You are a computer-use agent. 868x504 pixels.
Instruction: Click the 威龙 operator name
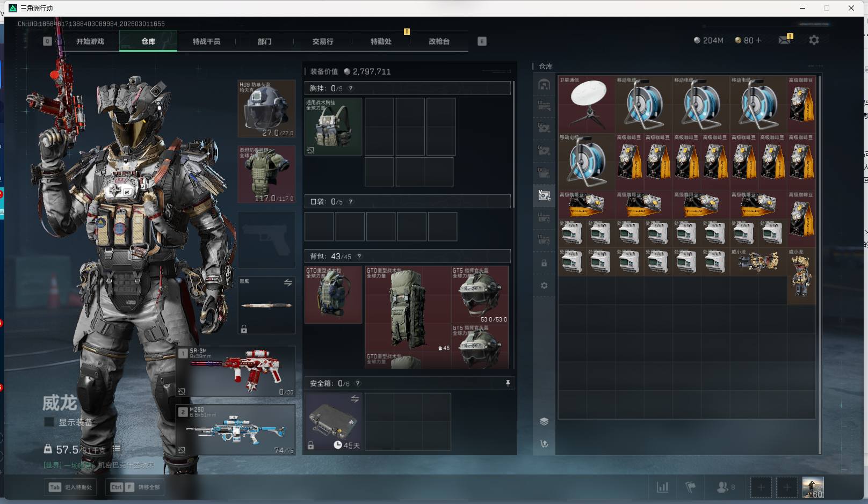[60, 403]
